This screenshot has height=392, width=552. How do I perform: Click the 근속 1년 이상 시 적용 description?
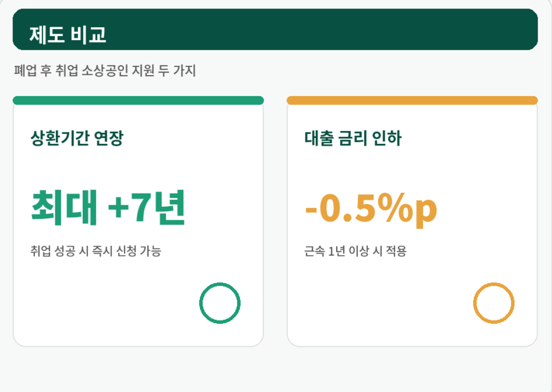[356, 251]
